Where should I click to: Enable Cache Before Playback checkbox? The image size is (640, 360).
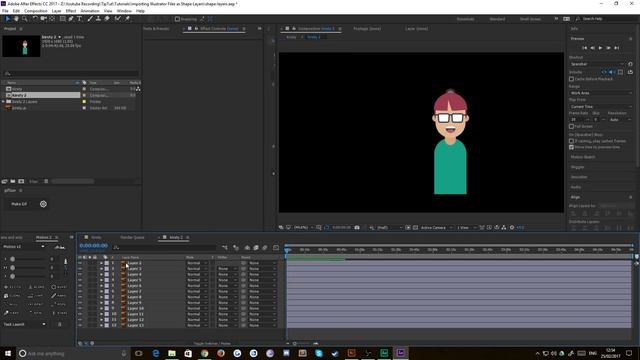tap(571, 79)
